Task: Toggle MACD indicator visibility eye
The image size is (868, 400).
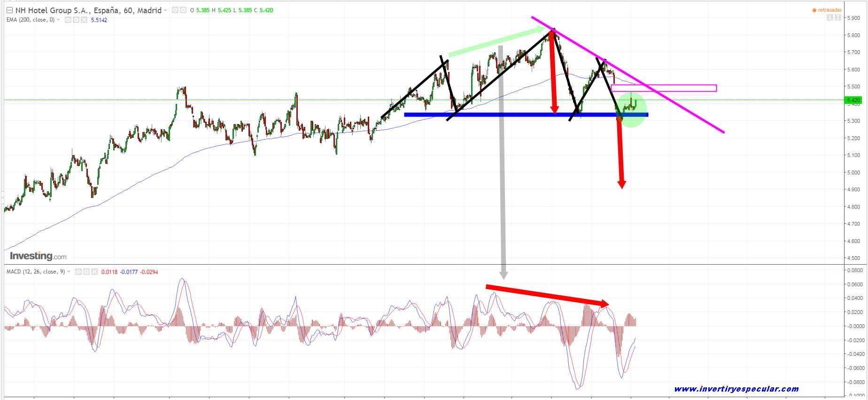Action: (78, 272)
